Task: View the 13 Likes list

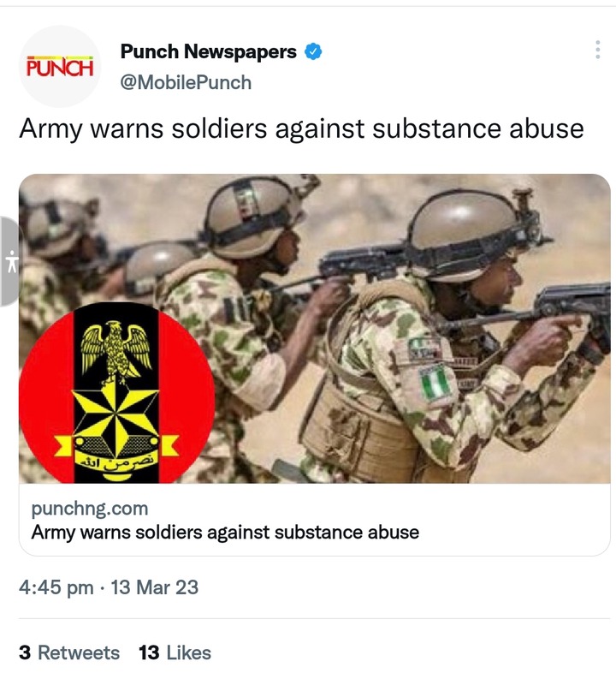Action: coord(175,652)
